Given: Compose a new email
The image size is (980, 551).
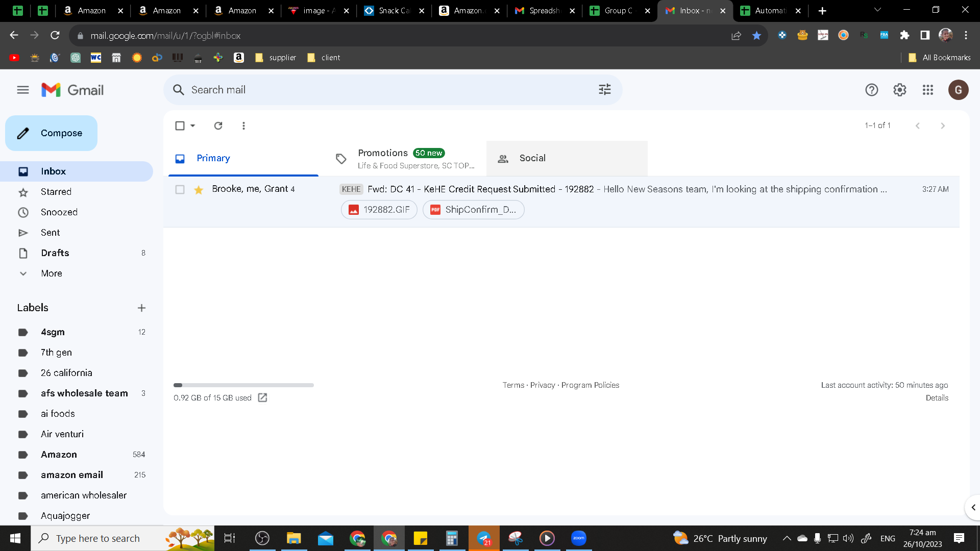Looking at the screenshot, I should coord(51,133).
